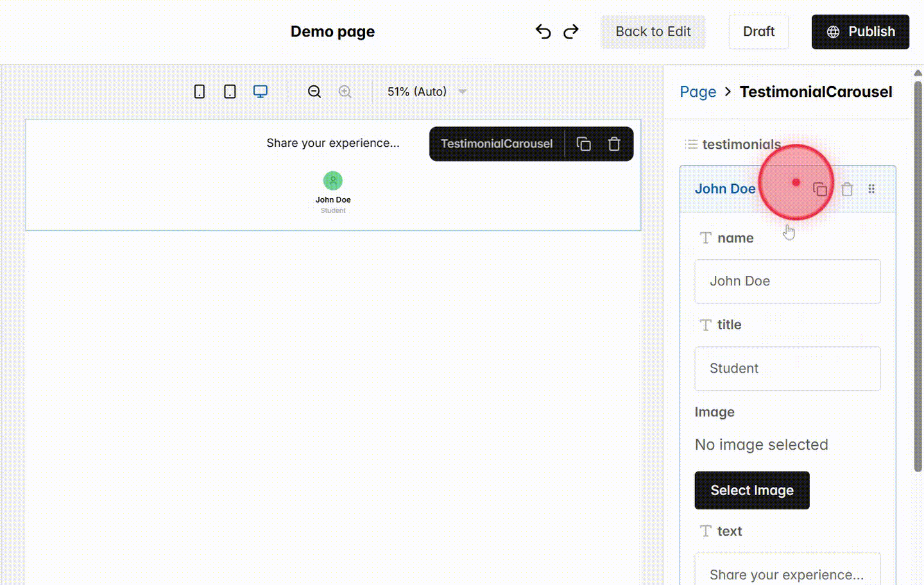This screenshot has width=924, height=585.
Task: Duplicate the John Doe testimonial entry
Action: point(821,189)
